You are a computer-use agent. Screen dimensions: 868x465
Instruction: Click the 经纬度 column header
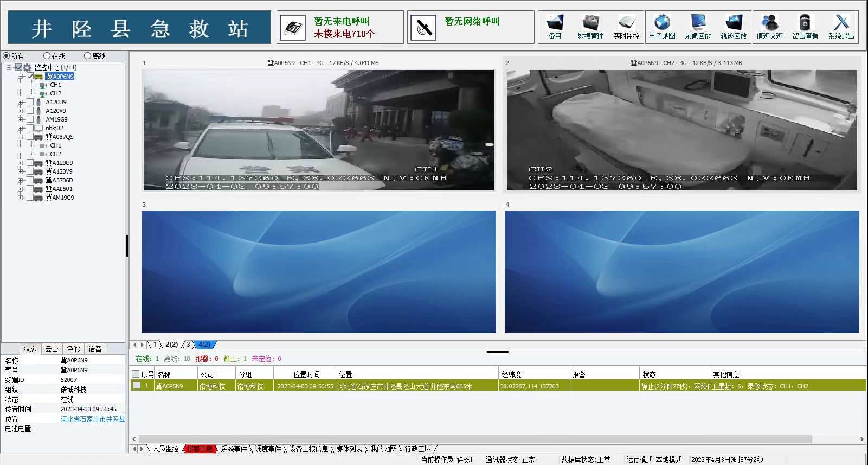point(533,374)
